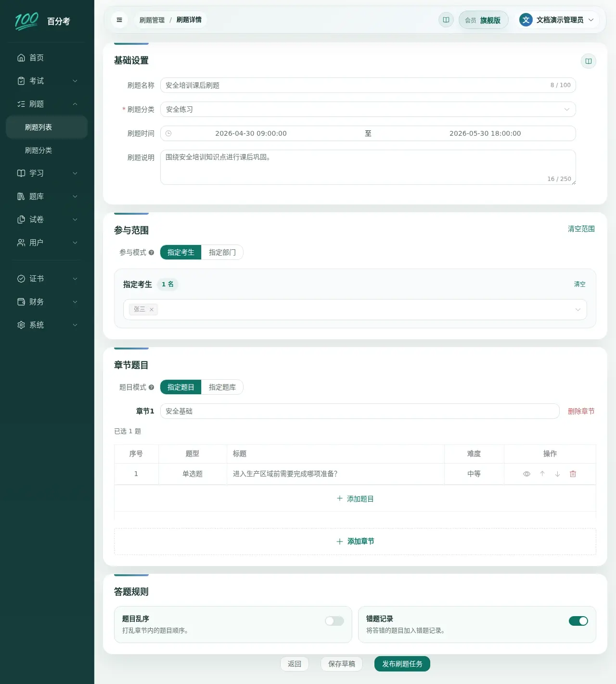616x684 pixels.
Task: Select 指定题目 question mode
Action: pos(181,387)
